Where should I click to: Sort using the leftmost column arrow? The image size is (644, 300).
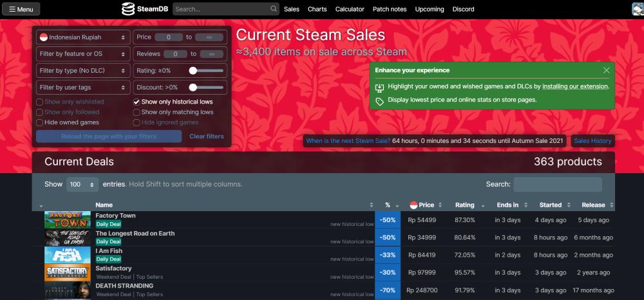pos(41,206)
